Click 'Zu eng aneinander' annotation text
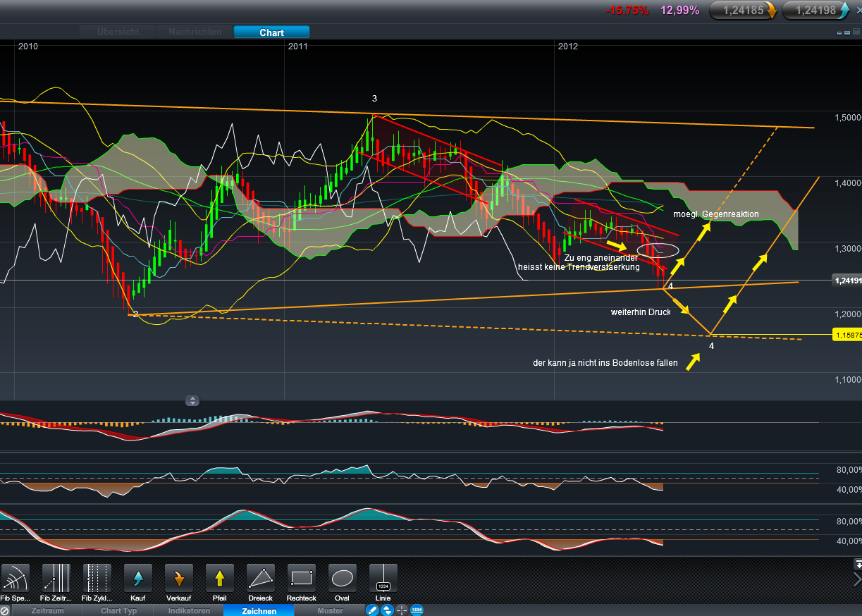The width and height of the screenshot is (862, 616). pyautogui.click(x=601, y=258)
